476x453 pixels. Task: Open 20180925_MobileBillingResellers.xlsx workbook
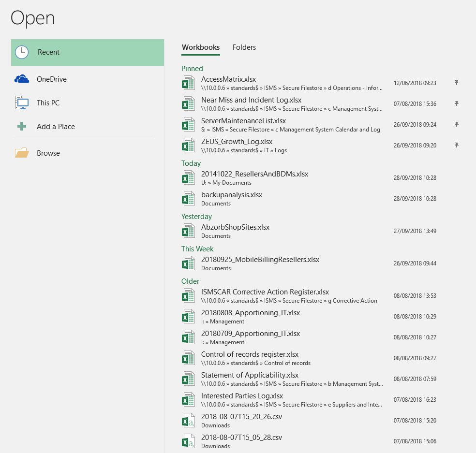[260, 260]
